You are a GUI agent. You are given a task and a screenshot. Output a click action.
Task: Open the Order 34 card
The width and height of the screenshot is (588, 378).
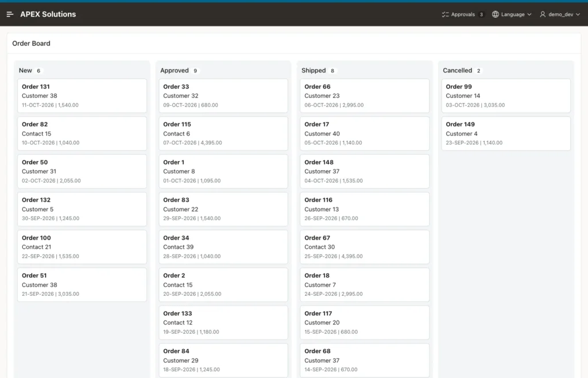click(x=223, y=247)
